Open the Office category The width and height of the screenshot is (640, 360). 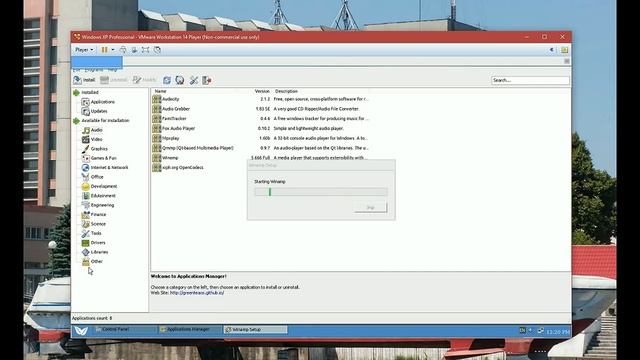[x=97, y=177]
